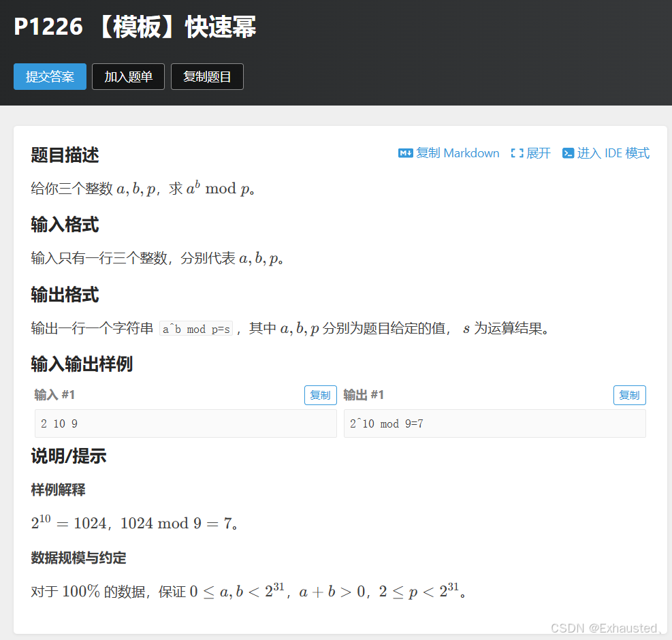
Task: Click the Markdown icon beside 复制 Markdown
Action: click(405, 153)
